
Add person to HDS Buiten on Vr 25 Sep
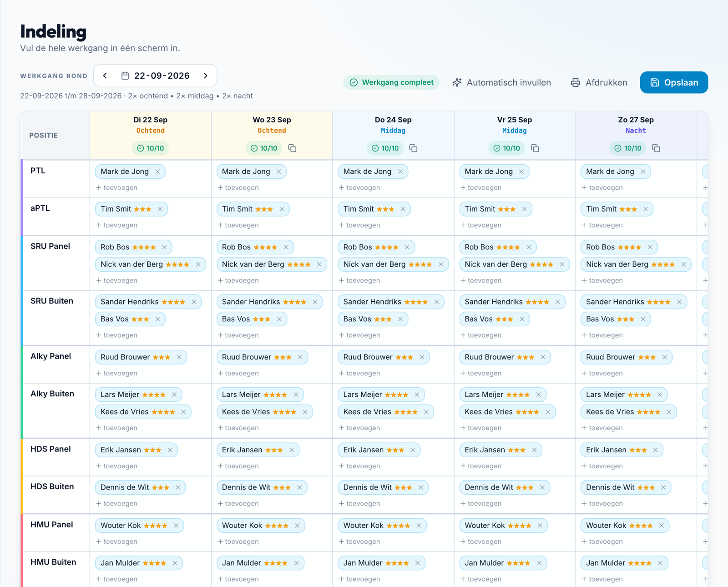[480, 503]
